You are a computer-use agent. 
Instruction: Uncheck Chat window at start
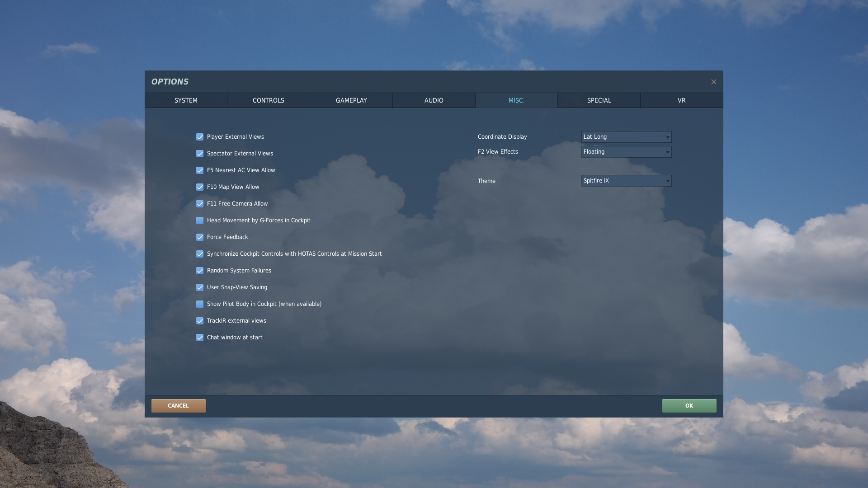click(x=200, y=338)
